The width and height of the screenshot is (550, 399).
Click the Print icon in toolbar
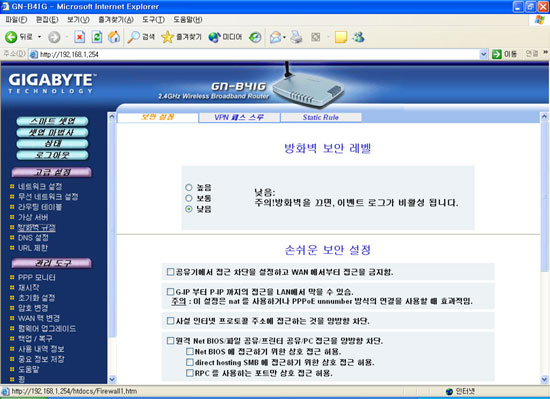(296, 37)
